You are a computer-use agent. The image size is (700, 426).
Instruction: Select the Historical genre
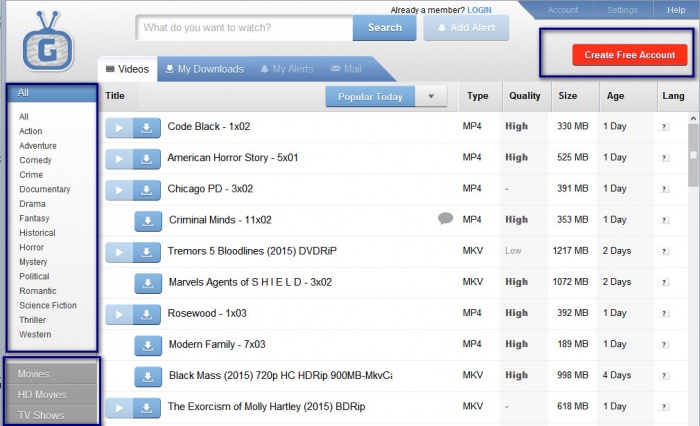tap(38, 233)
